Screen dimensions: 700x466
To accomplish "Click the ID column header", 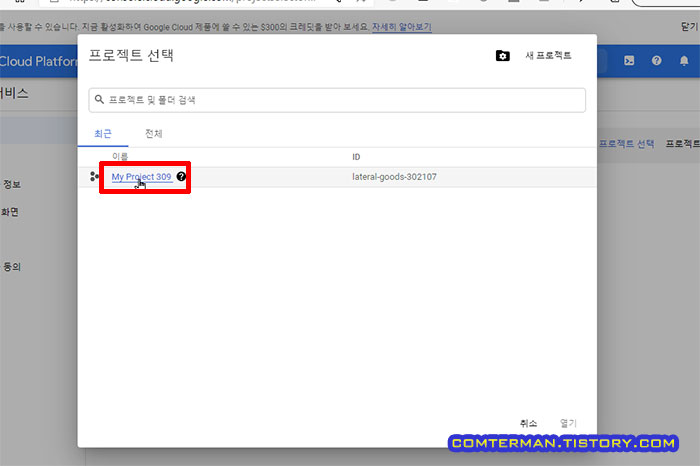I will (x=356, y=157).
